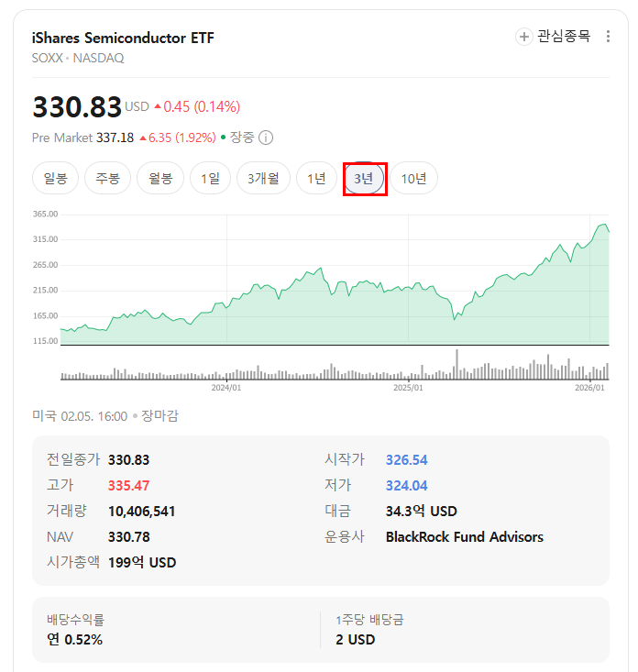The width and height of the screenshot is (638, 672).
Task: Switch the chart to 3년 range
Action: click(x=363, y=178)
